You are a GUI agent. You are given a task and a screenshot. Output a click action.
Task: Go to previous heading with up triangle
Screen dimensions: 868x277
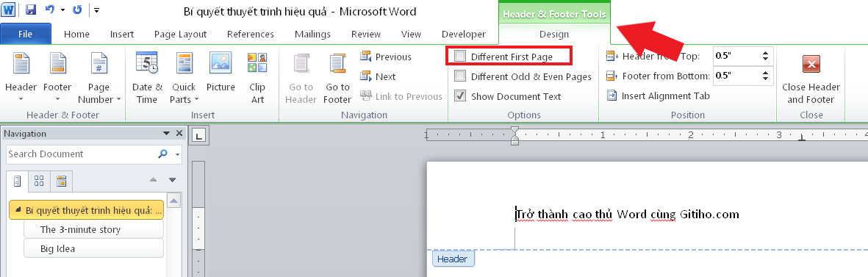(154, 180)
